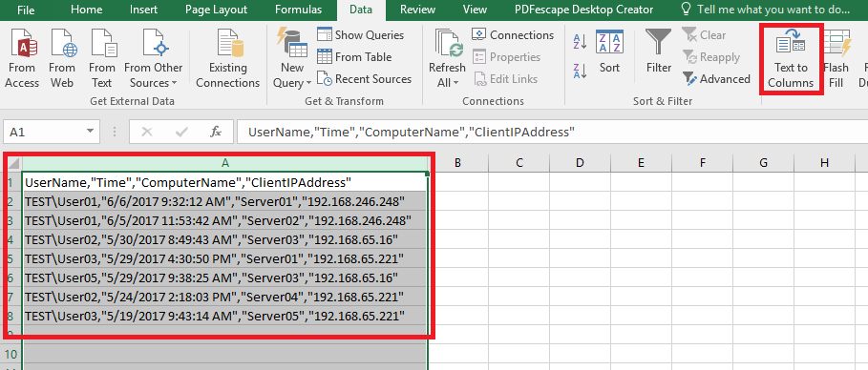The width and height of the screenshot is (868, 370).
Task: Click the Refresh All button
Action: pyautogui.click(x=447, y=58)
